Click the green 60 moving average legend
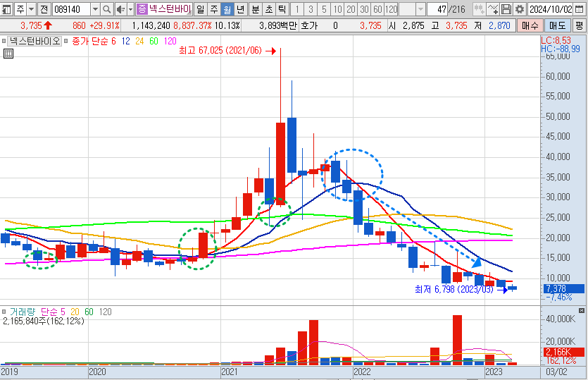The width and height of the screenshot is (588, 380). coord(154,42)
